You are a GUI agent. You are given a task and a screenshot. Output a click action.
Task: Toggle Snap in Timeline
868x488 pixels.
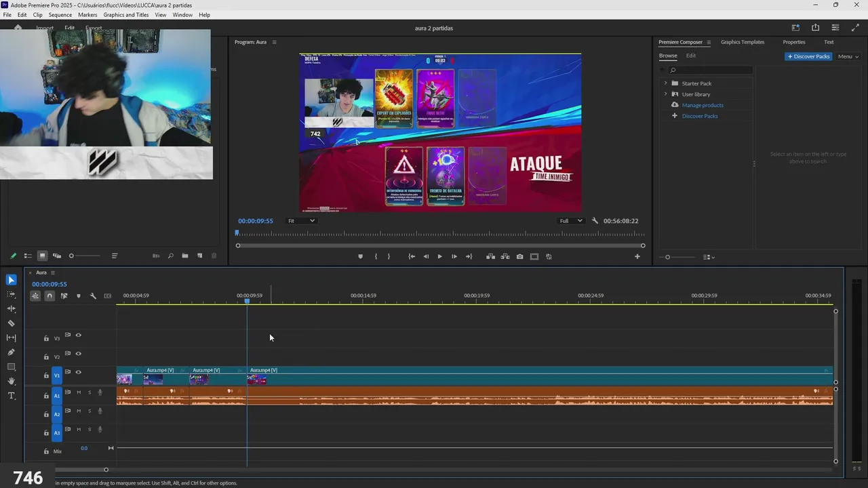50,296
